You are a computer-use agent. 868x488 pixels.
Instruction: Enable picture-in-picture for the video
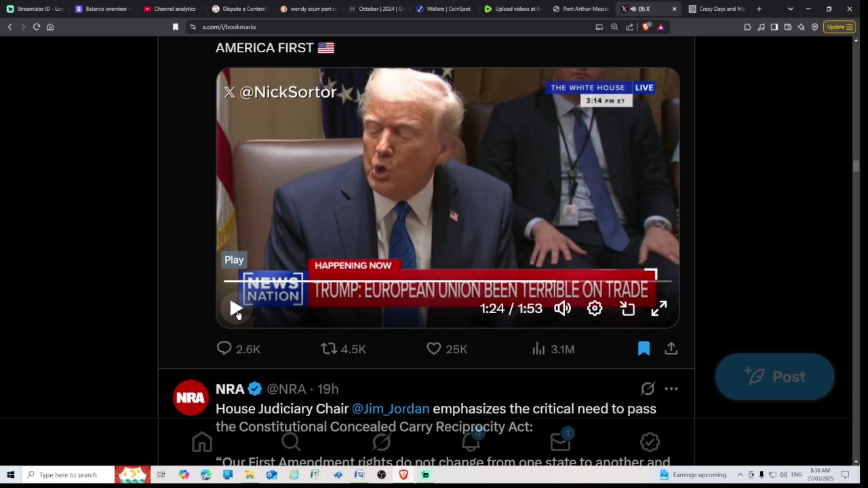coord(627,308)
